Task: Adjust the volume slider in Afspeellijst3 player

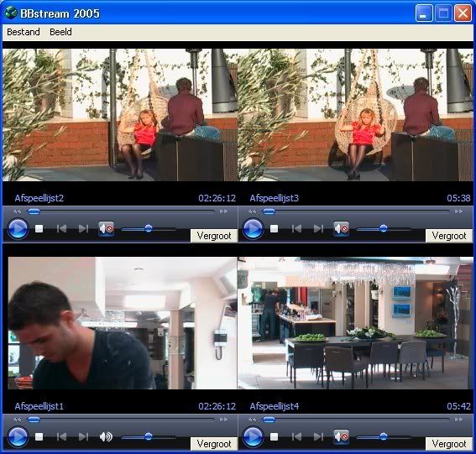Action: click(384, 228)
